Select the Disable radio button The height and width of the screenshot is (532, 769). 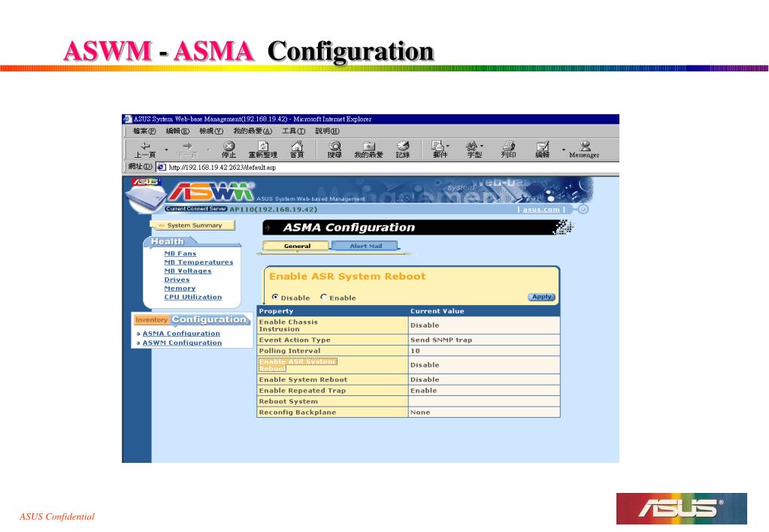coord(274,297)
